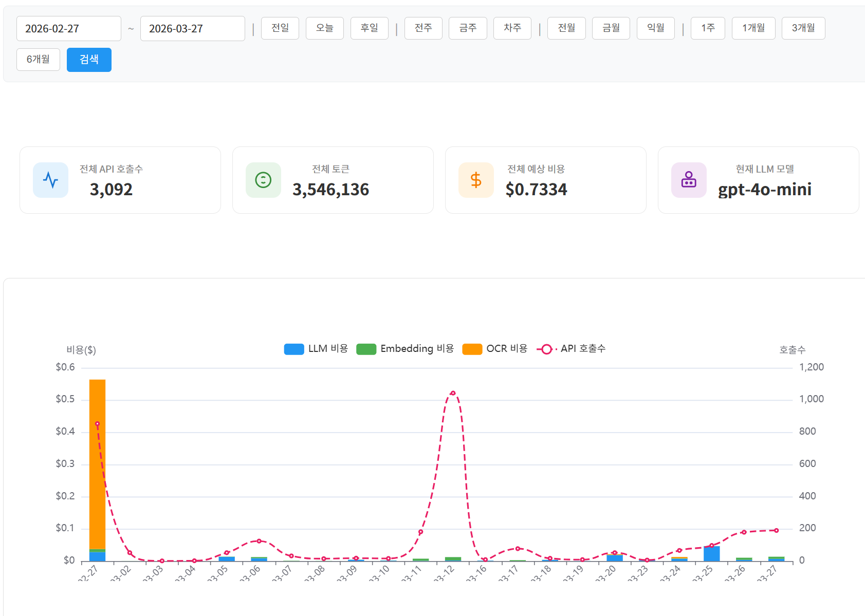This screenshot has width=865, height=616.
Task: Select the 오늘 date preset
Action: (x=324, y=28)
